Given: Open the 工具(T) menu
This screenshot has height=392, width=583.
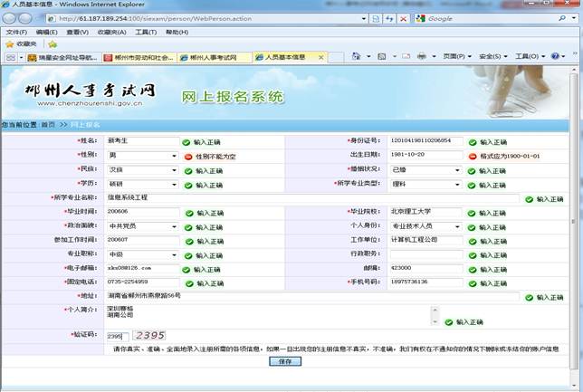Looking at the screenshot, I should (x=146, y=33).
